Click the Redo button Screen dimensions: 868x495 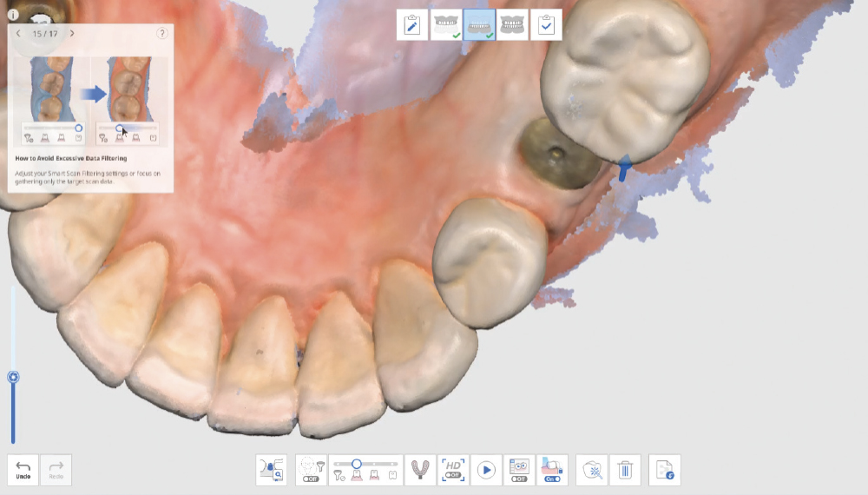point(56,470)
